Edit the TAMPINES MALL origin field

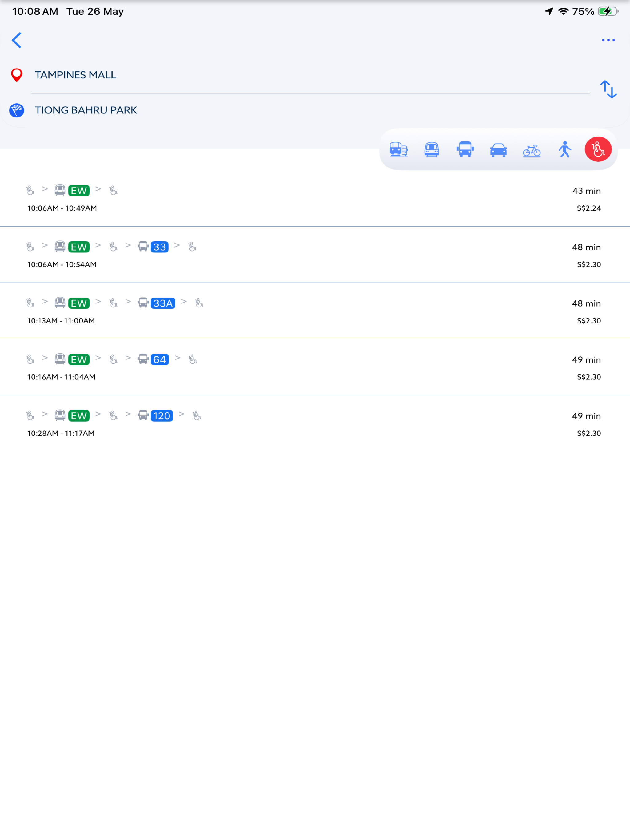pos(310,75)
